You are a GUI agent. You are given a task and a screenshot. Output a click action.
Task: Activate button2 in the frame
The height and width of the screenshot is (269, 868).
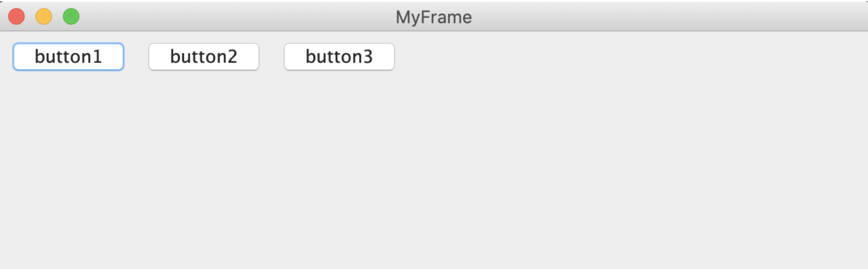click(x=204, y=57)
